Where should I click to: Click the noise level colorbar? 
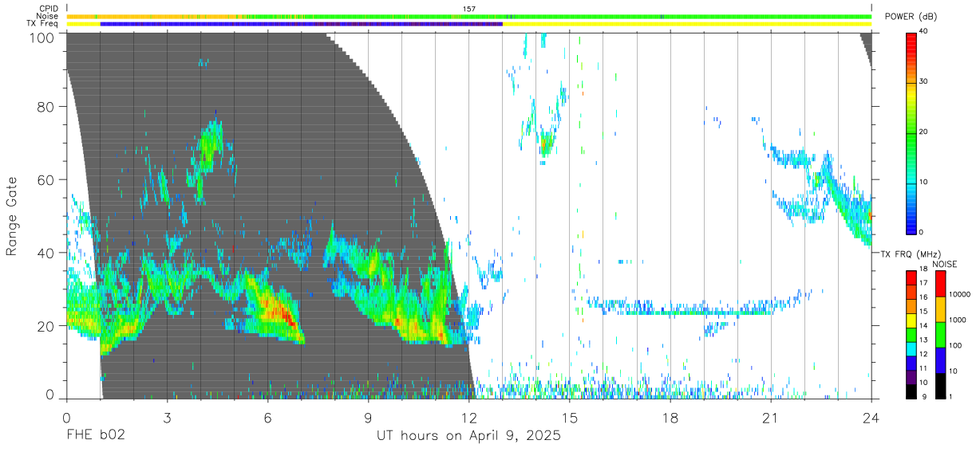point(939,335)
